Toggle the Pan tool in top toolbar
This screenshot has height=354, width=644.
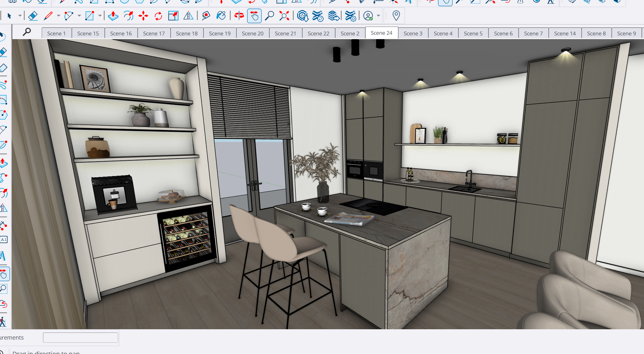tap(254, 16)
